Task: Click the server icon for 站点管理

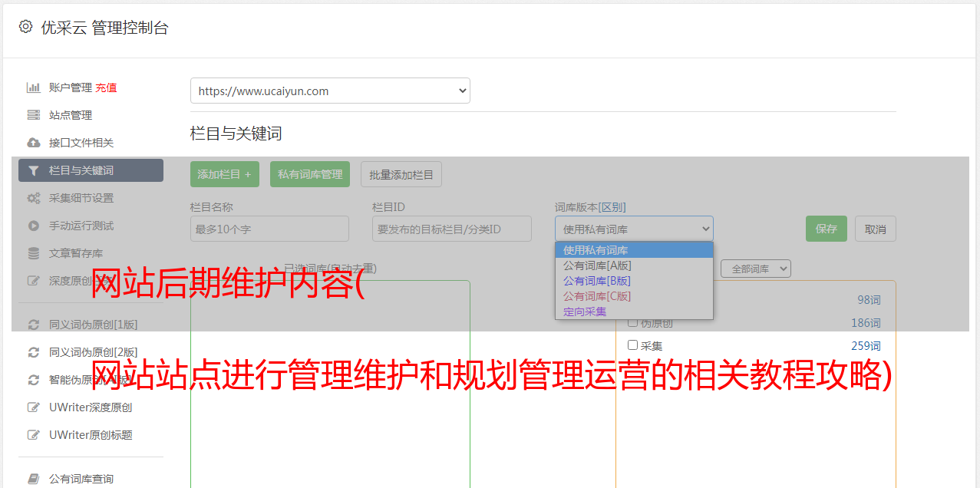Action: pos(33,115)
